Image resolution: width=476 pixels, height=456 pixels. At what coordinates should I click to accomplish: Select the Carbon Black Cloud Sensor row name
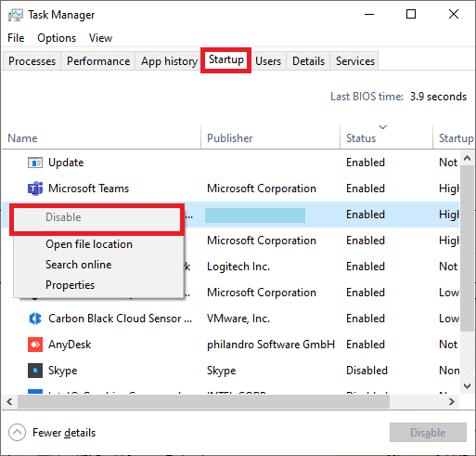pyautogui.click(x=120, y=319)
